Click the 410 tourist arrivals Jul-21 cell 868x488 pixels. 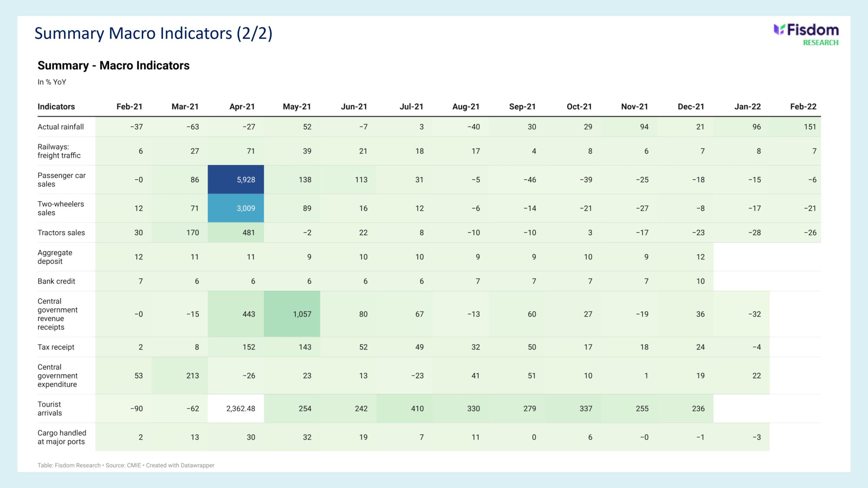pos(405,408)
